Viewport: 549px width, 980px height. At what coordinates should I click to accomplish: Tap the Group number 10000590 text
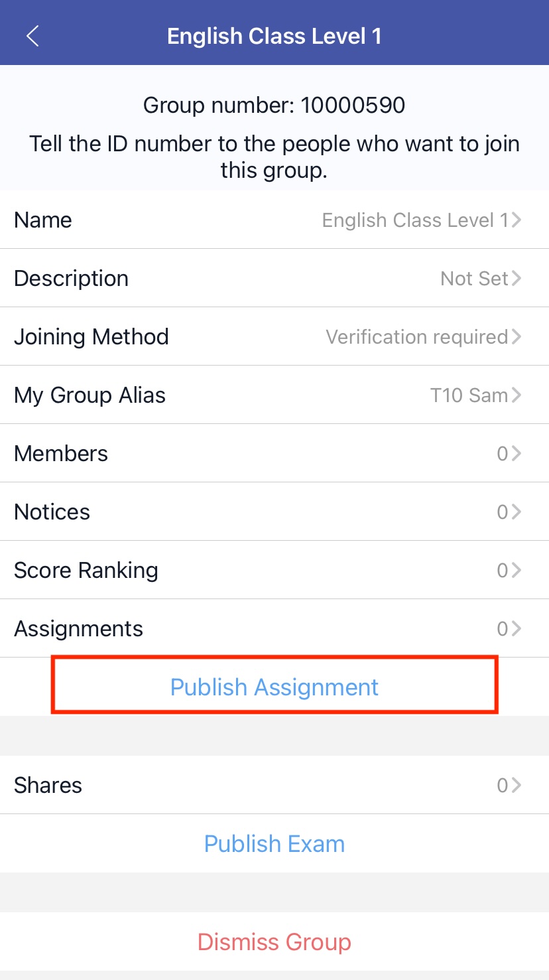274,105
